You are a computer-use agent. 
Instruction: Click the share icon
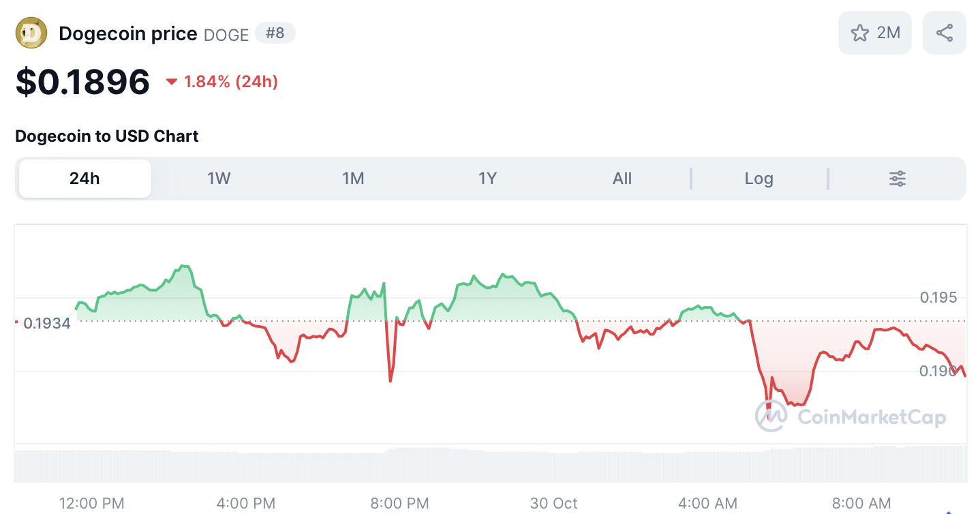click(944, 32)
